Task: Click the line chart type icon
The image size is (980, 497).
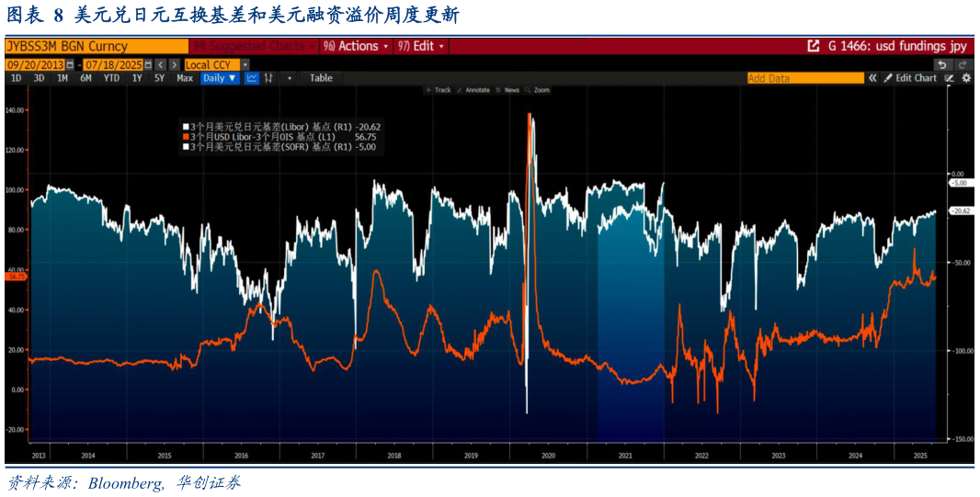Action: coord(252,78)
